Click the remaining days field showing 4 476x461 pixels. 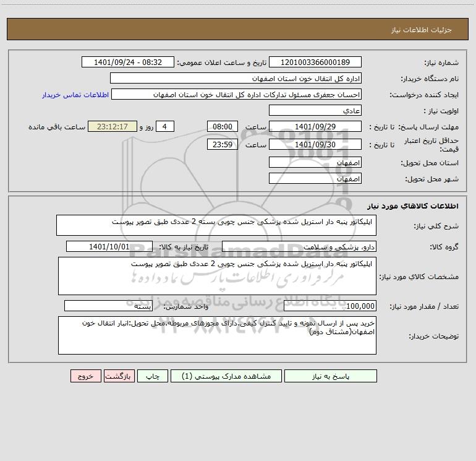pos(165,126)
